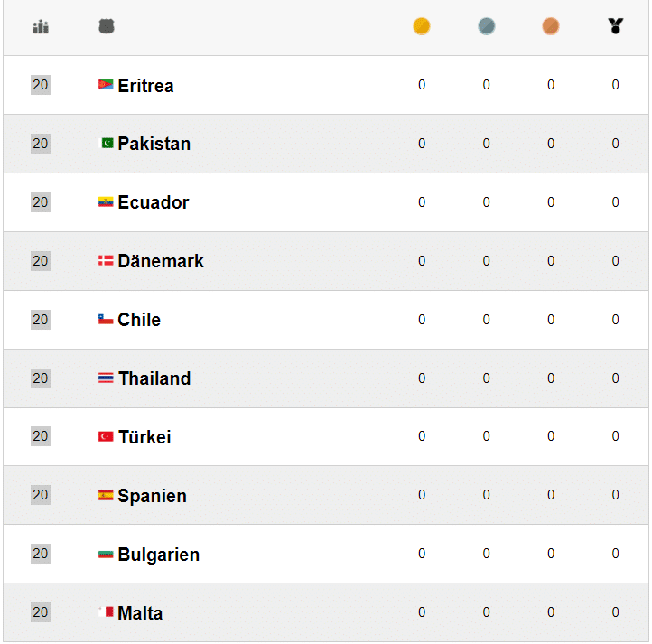Sort by gold medal icon
Screen dimensions: 652x644
(422, 27)
